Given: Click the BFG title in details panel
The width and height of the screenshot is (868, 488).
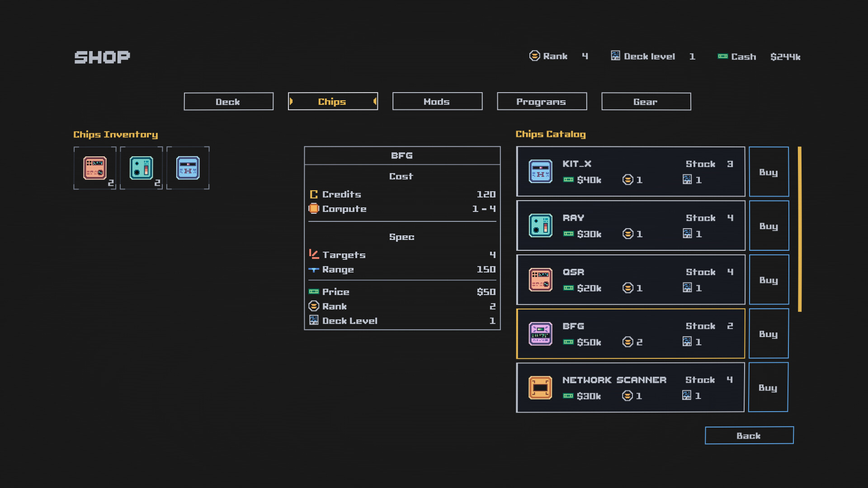Looking at the screenshot, I should click(x=402, y=155).
